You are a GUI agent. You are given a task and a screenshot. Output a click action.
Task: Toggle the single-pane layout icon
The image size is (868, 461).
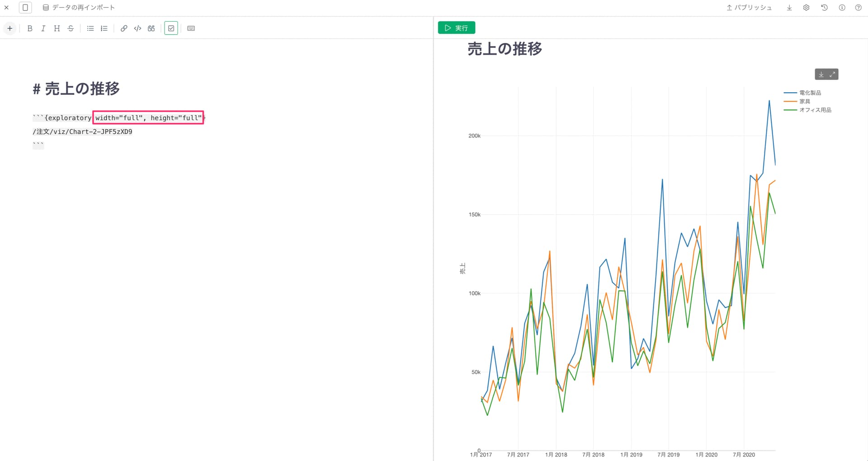coord(25,8)
